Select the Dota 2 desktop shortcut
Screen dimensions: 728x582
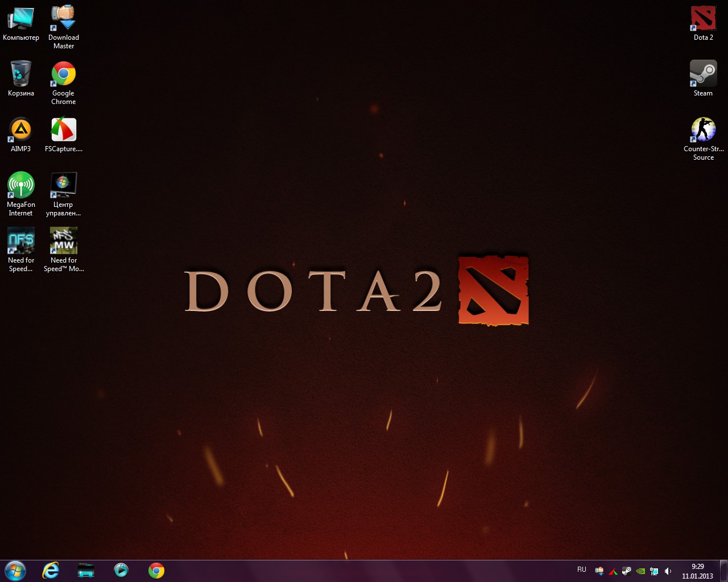(704, 23)
